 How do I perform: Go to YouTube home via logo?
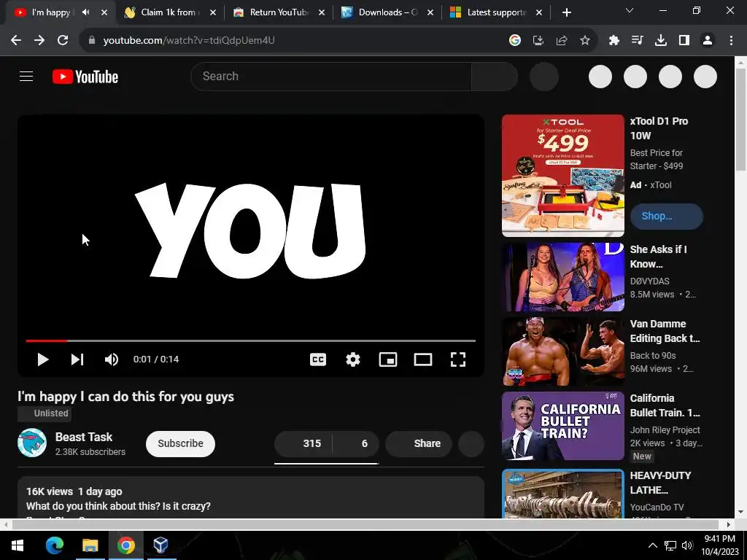tap(85, 77)
